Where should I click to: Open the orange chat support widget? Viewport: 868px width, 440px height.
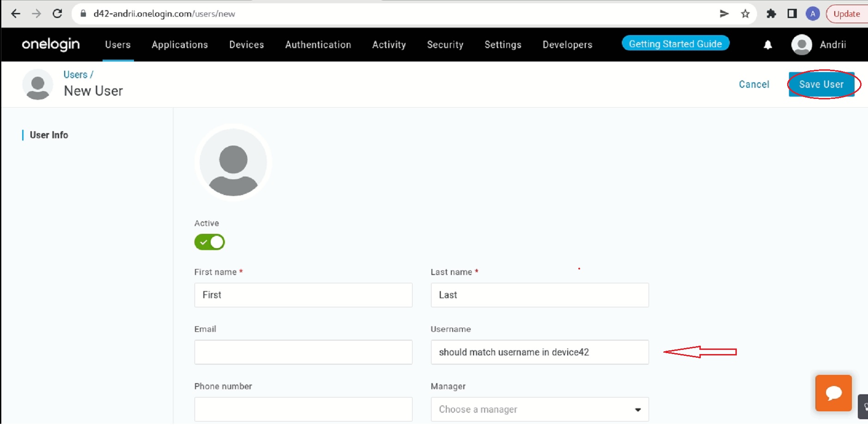point(833,393)
